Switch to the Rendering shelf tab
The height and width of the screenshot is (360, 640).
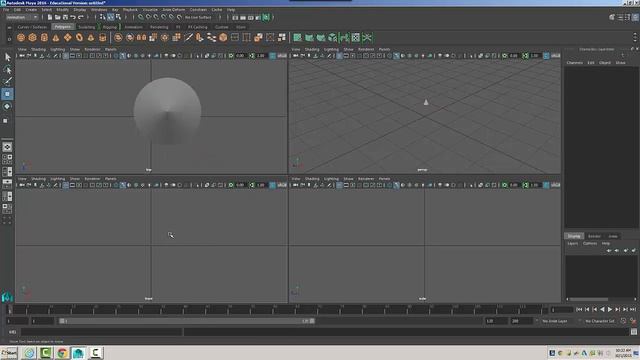[x=159, y=27]
